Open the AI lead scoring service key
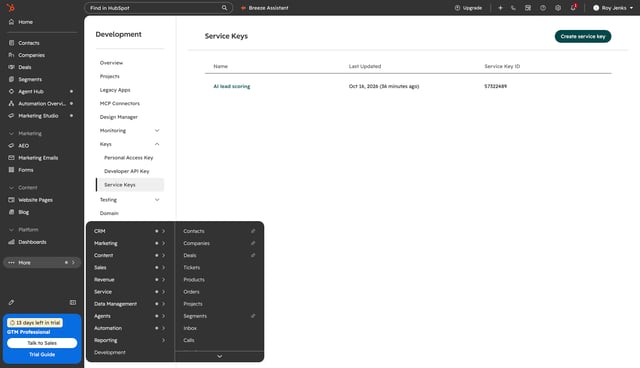This screenshot has height=368, width=640. [231, 86]
